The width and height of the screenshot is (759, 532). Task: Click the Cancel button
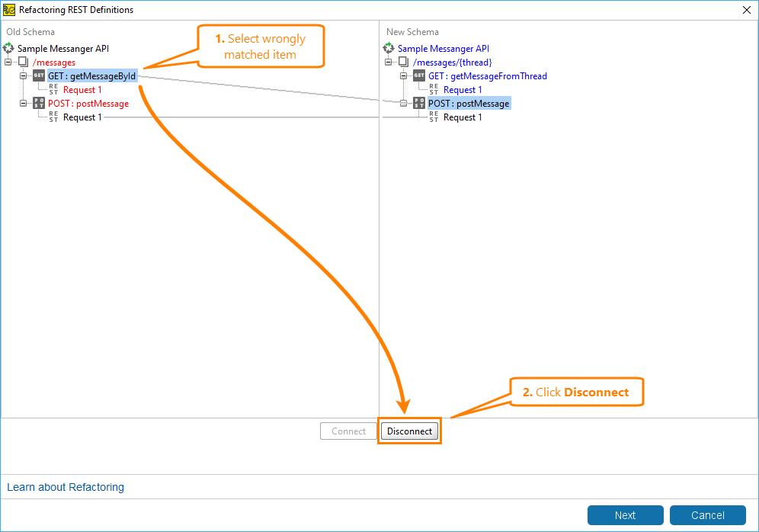tap(707, 514)
